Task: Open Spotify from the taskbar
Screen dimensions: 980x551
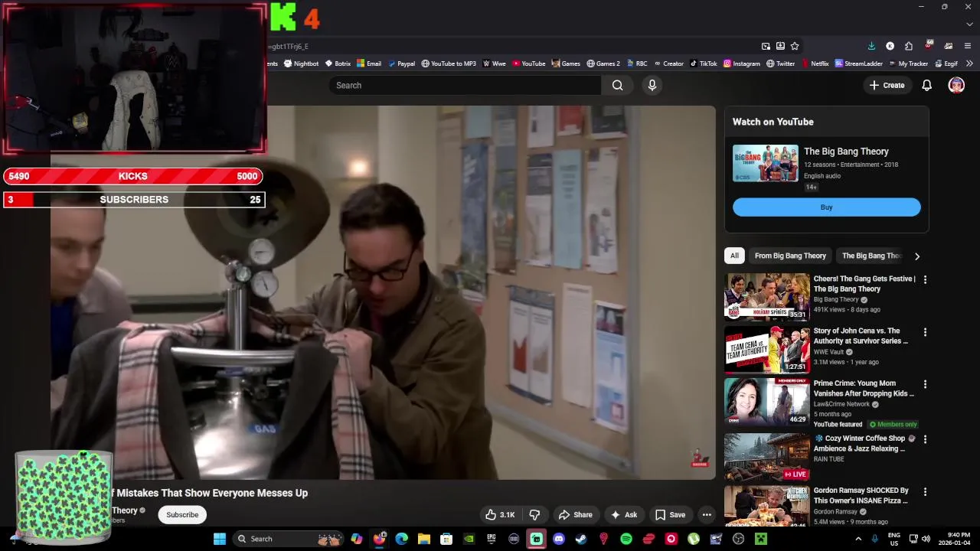Action: click(626, 539)
